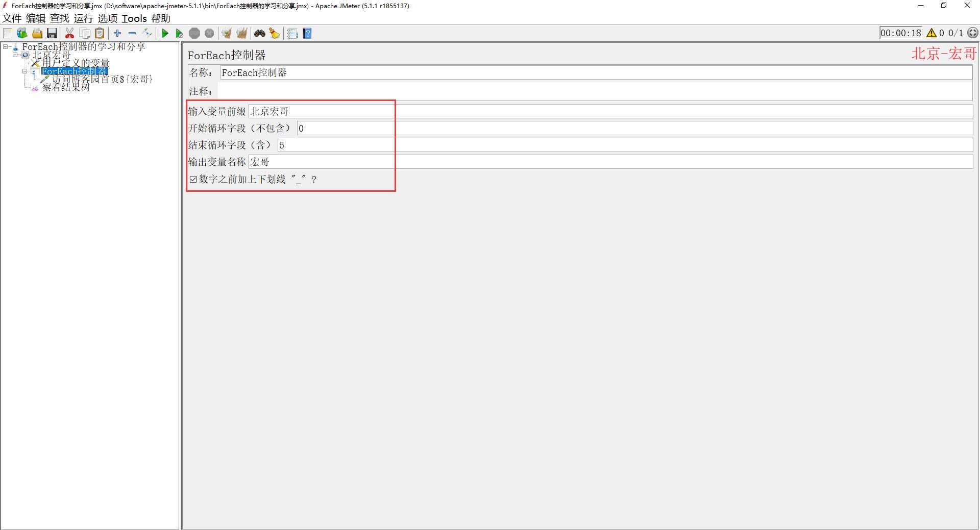The height and width of the screenshot is (530, 980).
Task: Click the Reset Search brush icon
Action: tap(275, 33)
